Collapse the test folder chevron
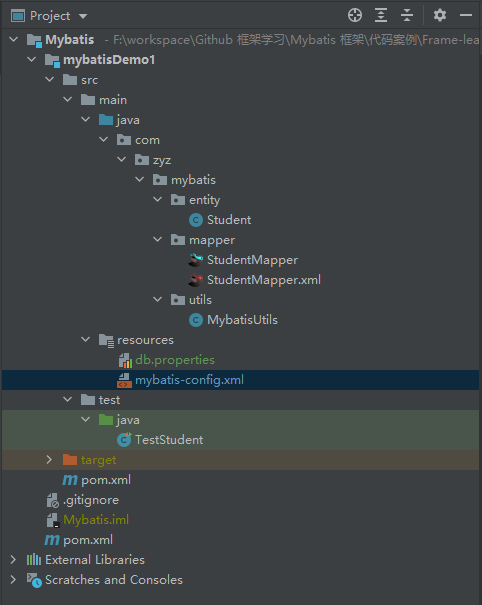 (x=68, y=400)
